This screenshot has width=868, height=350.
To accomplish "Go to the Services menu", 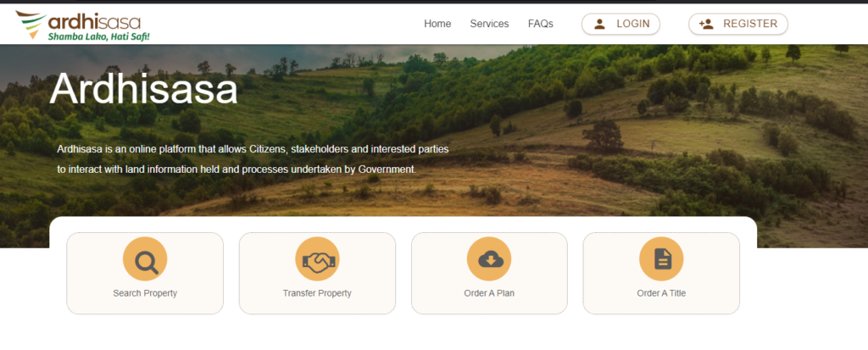I will coord(489,24).
